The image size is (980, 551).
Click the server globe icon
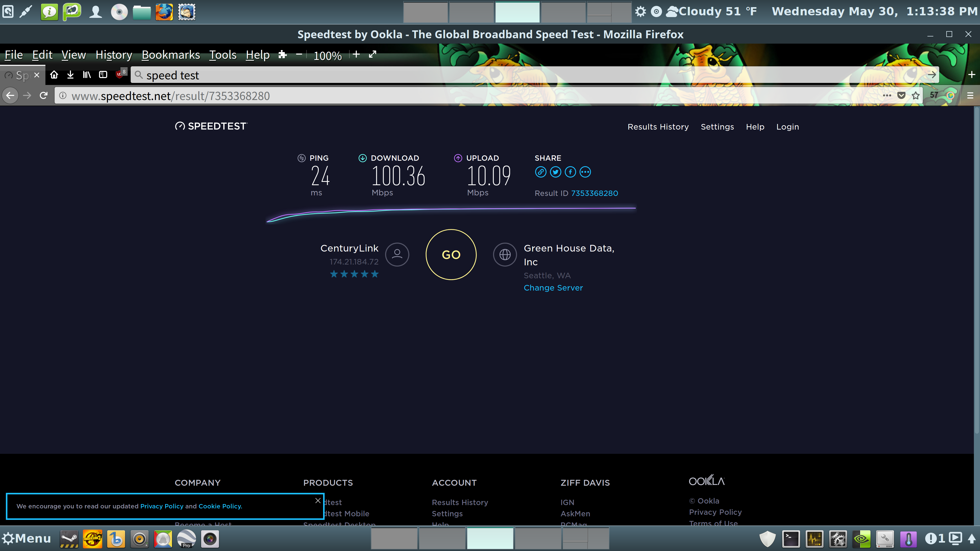click(x=505, y=254)
